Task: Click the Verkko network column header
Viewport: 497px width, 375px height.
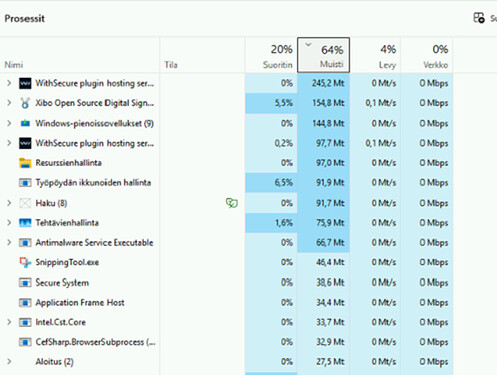Action: click(427, 55)
